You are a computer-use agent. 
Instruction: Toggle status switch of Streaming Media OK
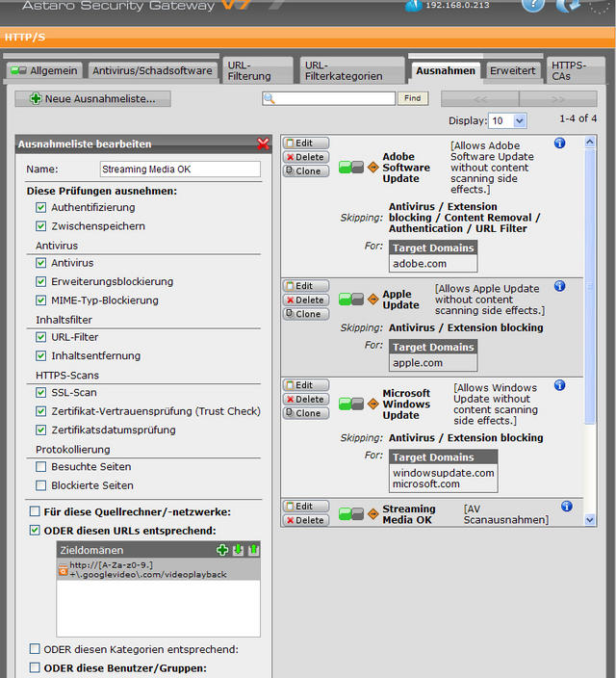(351, 514)
